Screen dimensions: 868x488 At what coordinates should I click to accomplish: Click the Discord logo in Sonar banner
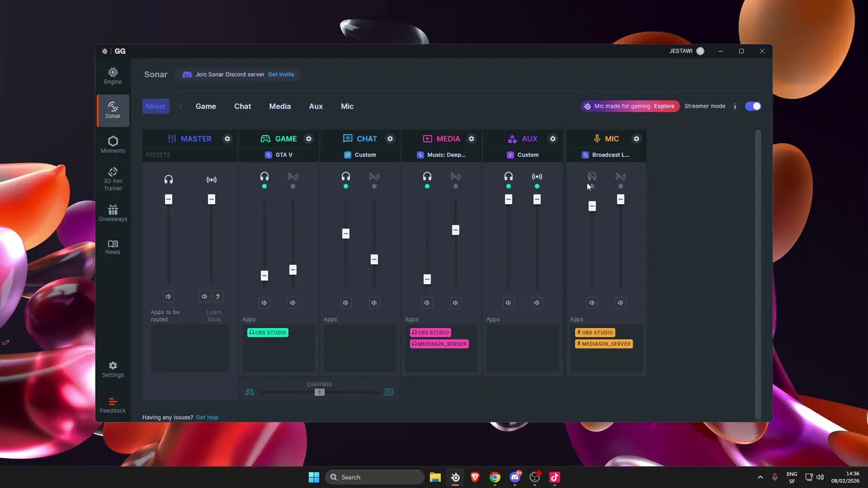[187, 75]
